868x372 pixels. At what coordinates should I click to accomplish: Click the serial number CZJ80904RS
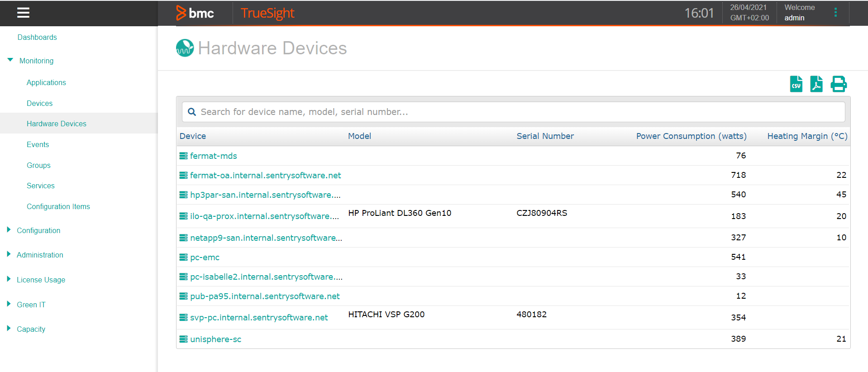pos(542,213)
